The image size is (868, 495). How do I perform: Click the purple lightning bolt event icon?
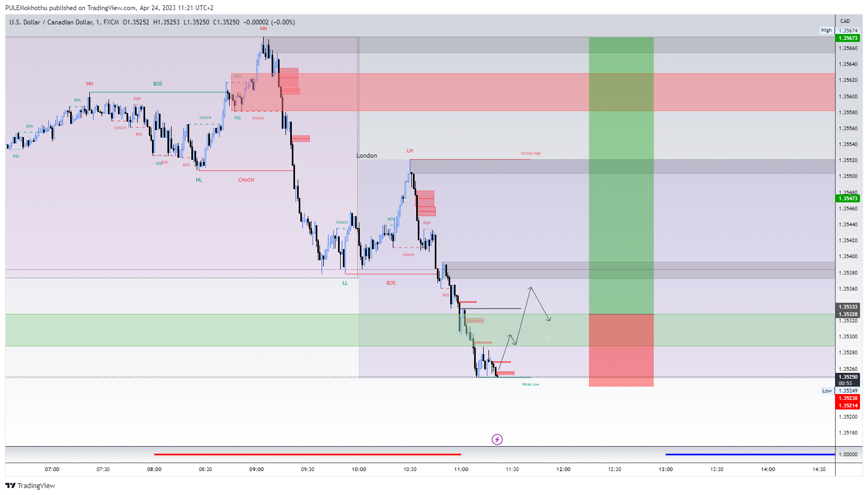pyautogui.click(x=497, y=439)
